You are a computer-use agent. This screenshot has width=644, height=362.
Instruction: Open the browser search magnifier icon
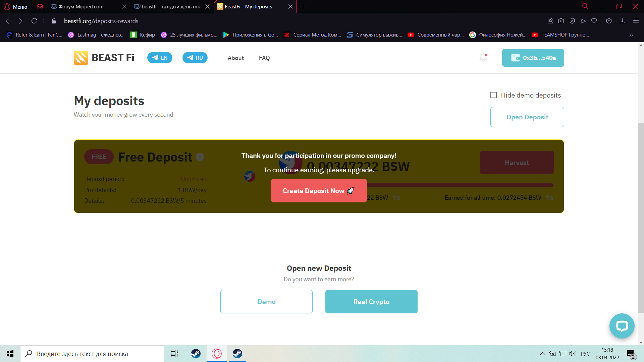(x=585, y=6)
